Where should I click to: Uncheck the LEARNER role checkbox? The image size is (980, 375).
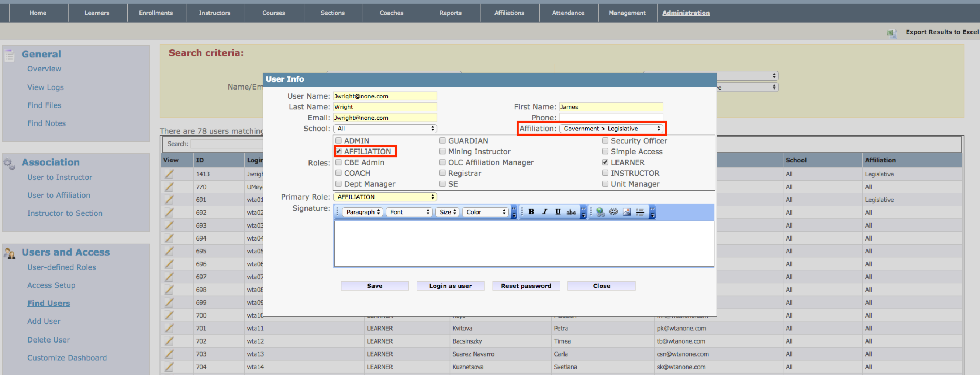[605, 162]
